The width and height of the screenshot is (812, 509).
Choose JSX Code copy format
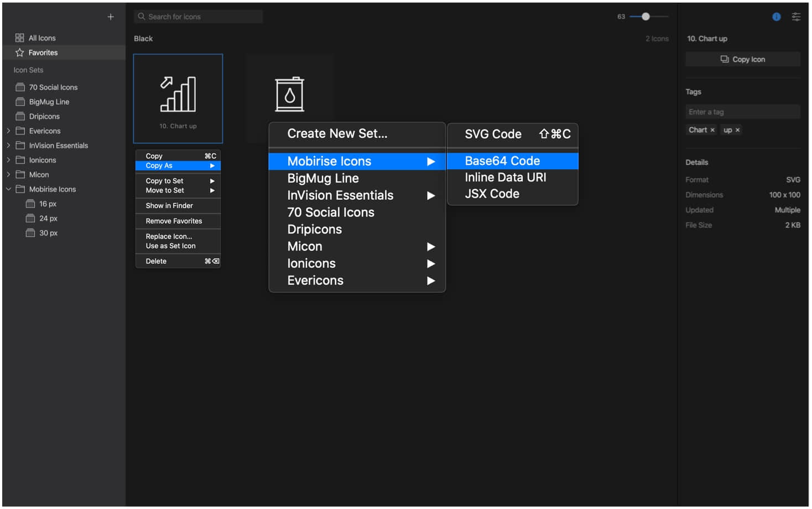click(x=513, y=194)
